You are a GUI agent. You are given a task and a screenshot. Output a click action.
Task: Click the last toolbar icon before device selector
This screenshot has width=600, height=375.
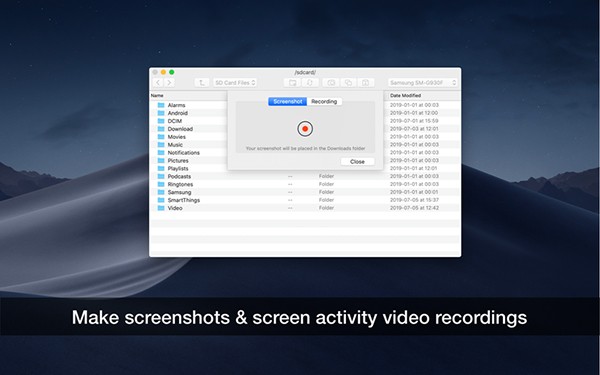(x=366, y=83)
